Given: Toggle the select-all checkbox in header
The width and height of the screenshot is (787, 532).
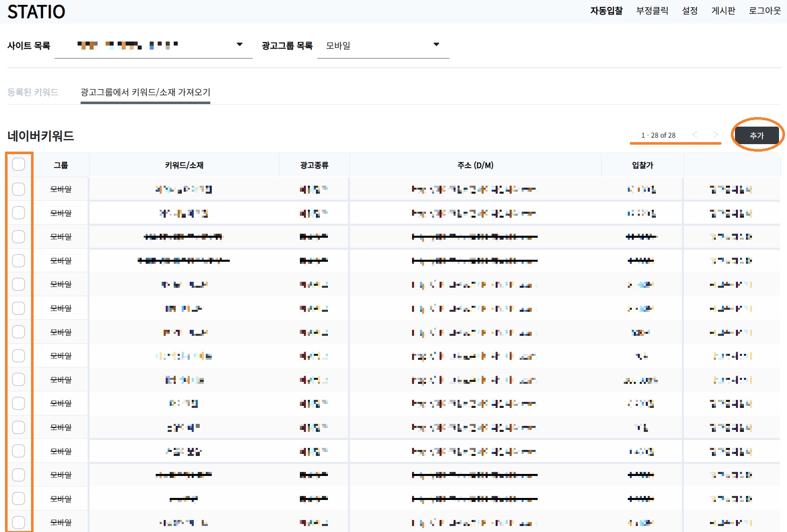Looking at the screenshot, I should 19,164.
